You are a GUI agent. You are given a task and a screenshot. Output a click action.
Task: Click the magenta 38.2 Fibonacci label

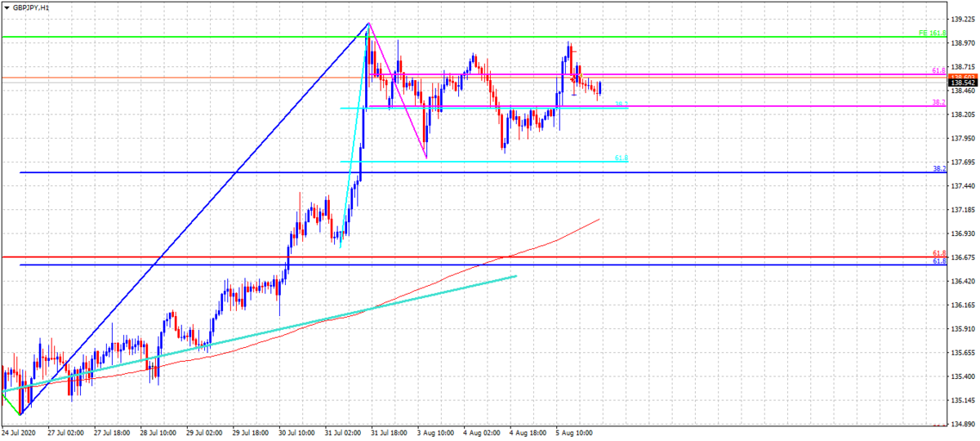point(938,102)
